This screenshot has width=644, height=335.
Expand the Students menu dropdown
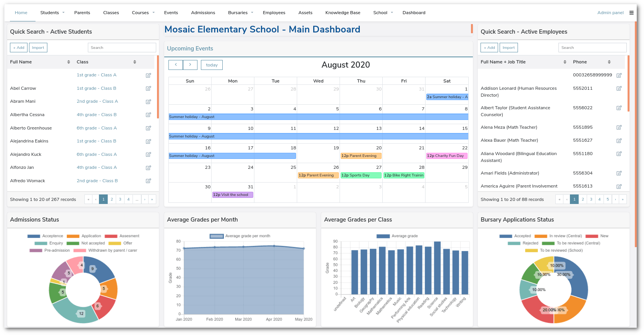[52, 13]
